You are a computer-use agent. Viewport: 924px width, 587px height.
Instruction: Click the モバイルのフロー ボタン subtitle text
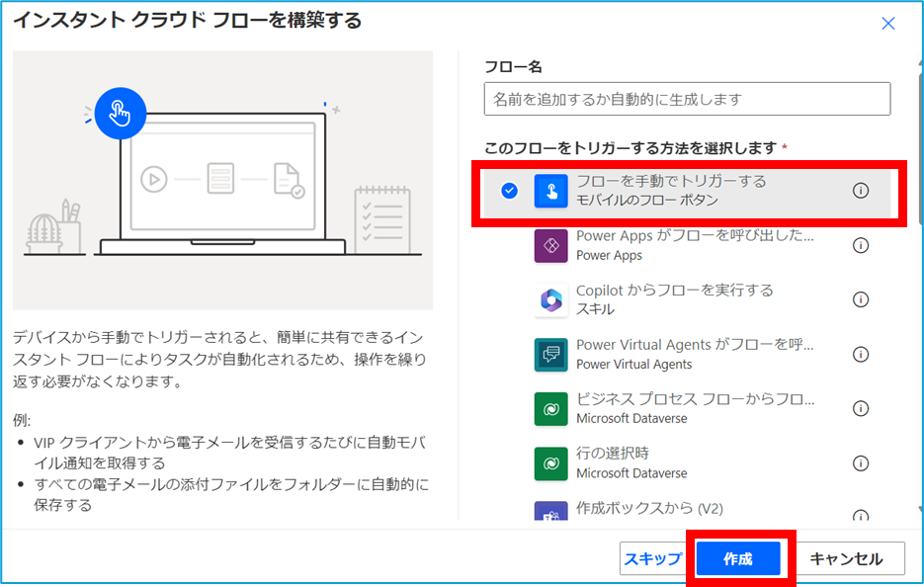(647, 201)
